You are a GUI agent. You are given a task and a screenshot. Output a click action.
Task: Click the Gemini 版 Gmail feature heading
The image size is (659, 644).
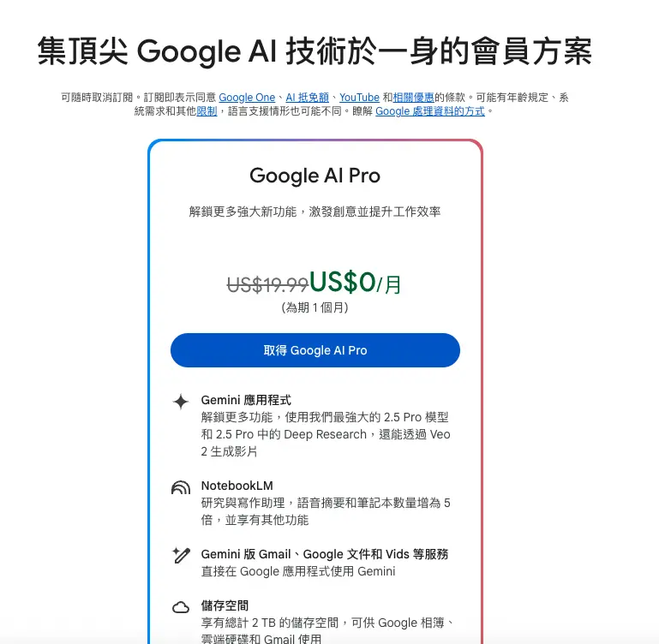pyautogui.click(x=325, y=554)
